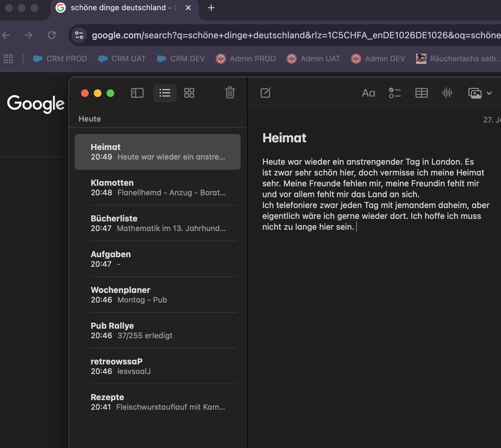The image size is (501, 448).
Task: Open the Aa text format options
Action: coord(368,93)
